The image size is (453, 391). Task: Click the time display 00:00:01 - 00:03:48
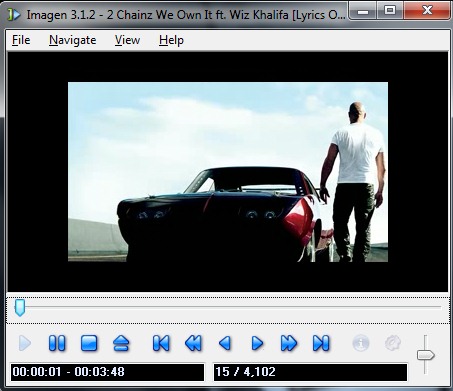tap(107, 372)
